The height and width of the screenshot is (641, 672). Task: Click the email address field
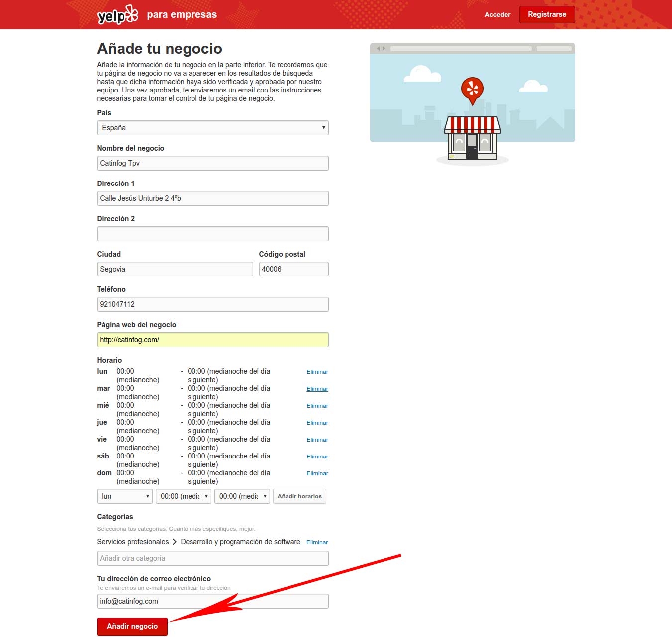[213, 601]
